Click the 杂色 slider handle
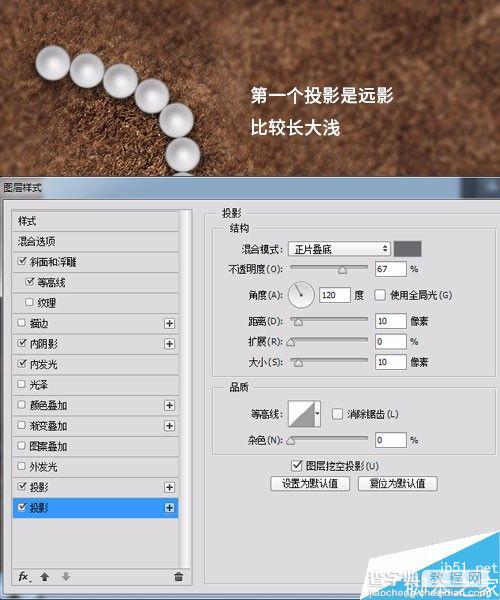 tap(291, 441)
